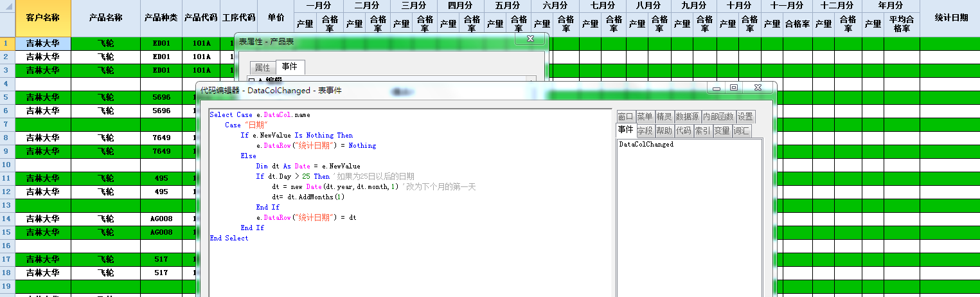The height and width of the screenshot is (297, 980).
Task: Click the 客户名称 column header
Action: click(x=43, y=18)
